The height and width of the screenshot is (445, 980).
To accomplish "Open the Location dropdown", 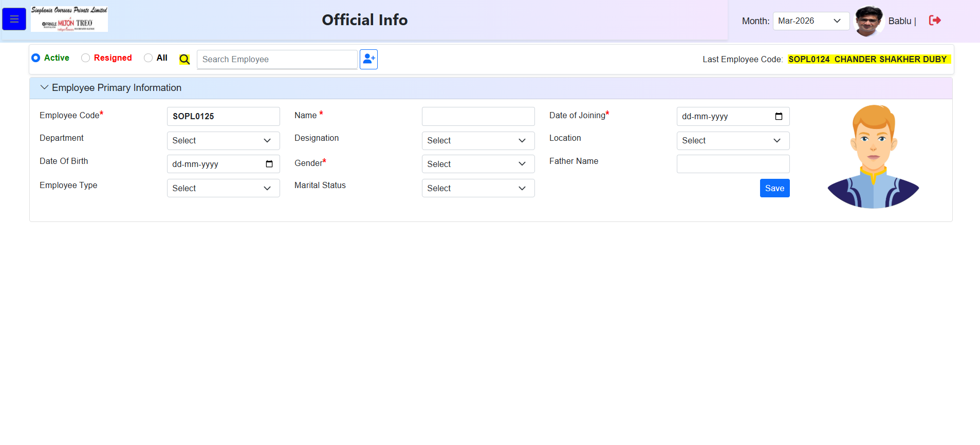I will pyautogui.click(x=733, y=141).
